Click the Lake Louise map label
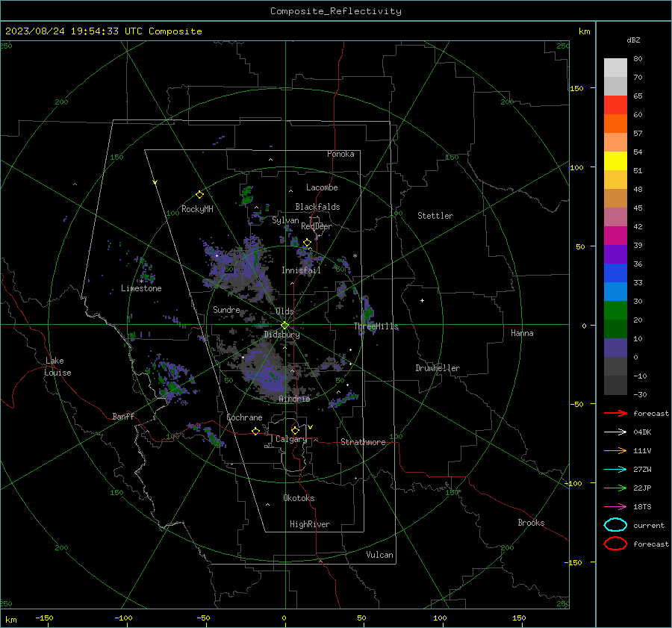This screenshot has height=628, width=672. coord(57,367)
